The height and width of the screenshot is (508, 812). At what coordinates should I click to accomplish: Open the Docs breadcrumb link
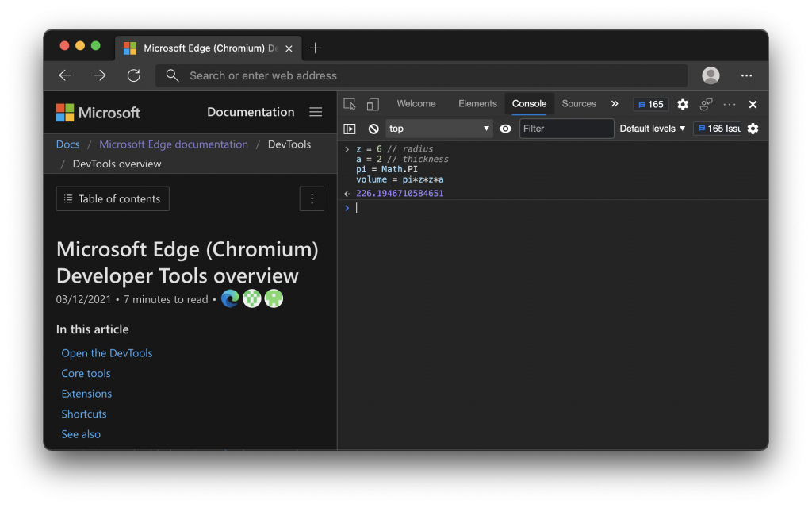[68, 144]
